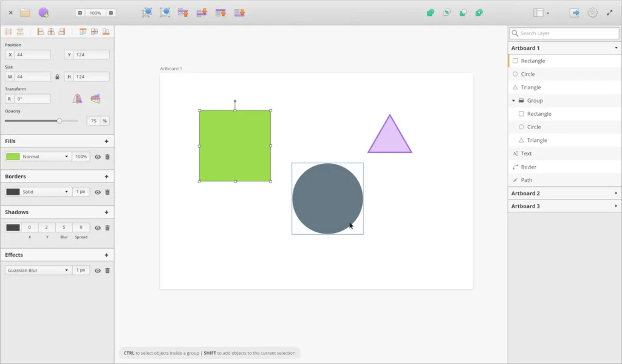Click the flip horizontal transform icon

[77, 99]
